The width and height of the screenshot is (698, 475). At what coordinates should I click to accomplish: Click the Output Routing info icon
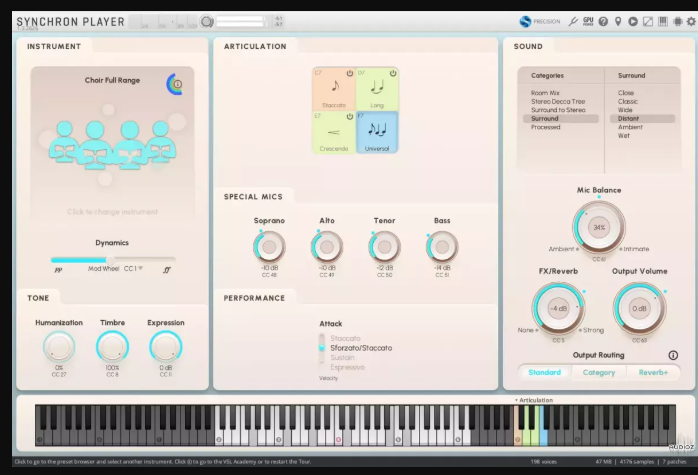673,355
